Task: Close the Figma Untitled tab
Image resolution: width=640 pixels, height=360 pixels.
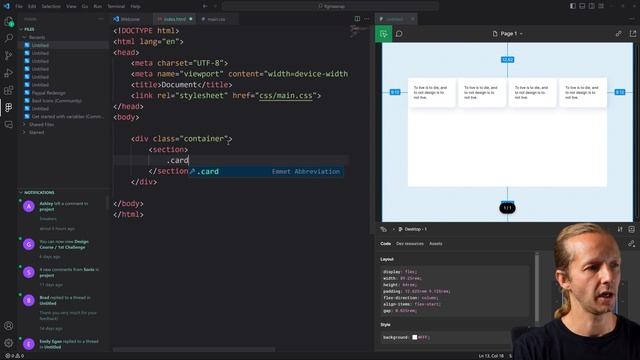Action: point(412,19)
